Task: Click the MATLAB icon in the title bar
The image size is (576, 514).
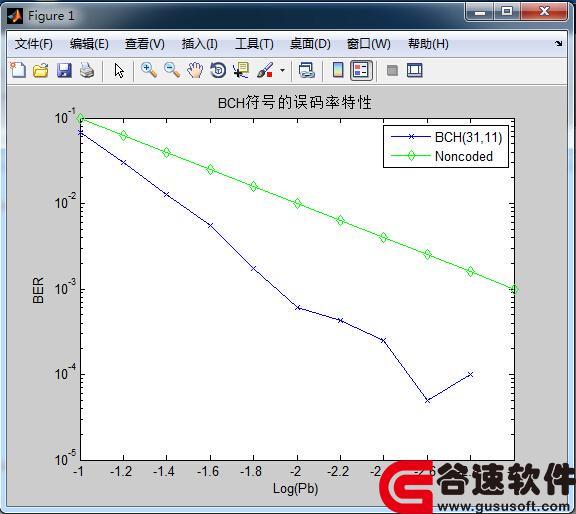Action: coord(15,16)
